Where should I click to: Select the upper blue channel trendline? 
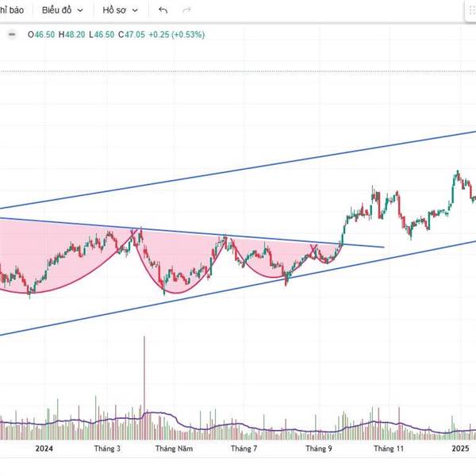(238, 170)
